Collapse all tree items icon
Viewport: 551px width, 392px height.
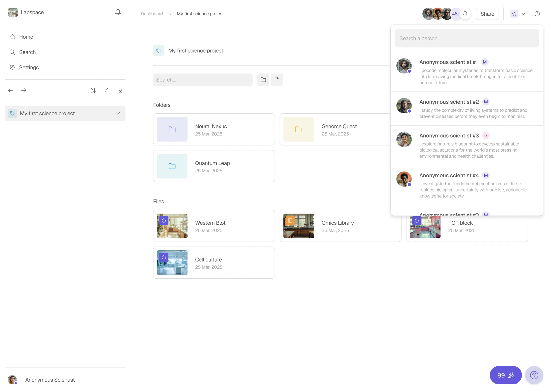[x=106, y=90]
